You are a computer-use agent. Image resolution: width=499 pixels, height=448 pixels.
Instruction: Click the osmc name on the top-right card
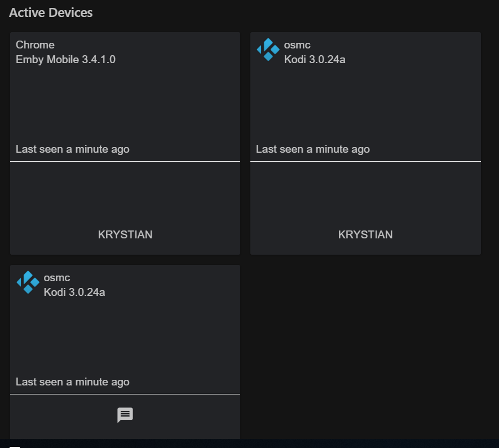pyautogui.click(x=297, y=45)
